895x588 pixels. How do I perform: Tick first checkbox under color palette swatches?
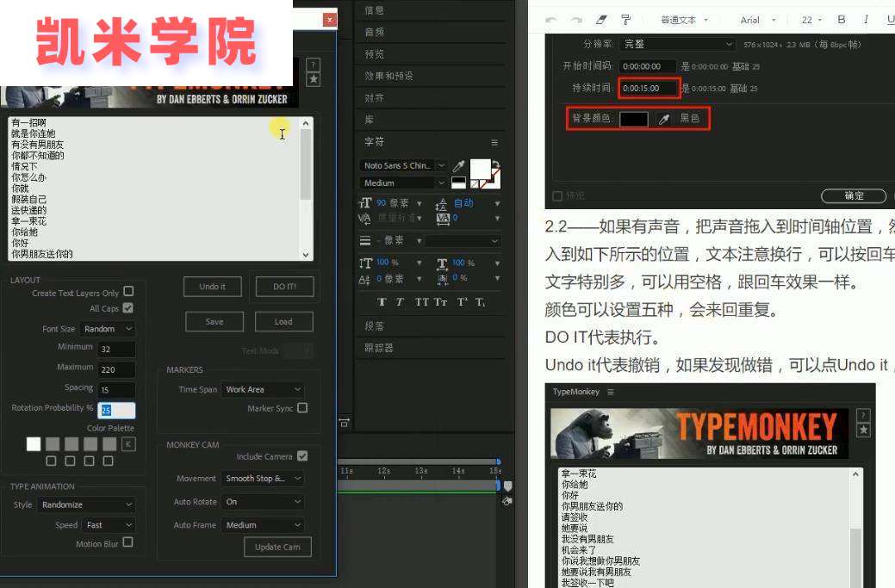(x=52, y=461)
